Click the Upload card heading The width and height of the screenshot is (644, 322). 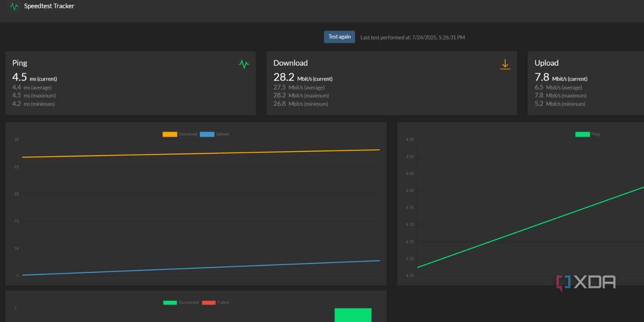pyautogui.click(x=546, y=63)
